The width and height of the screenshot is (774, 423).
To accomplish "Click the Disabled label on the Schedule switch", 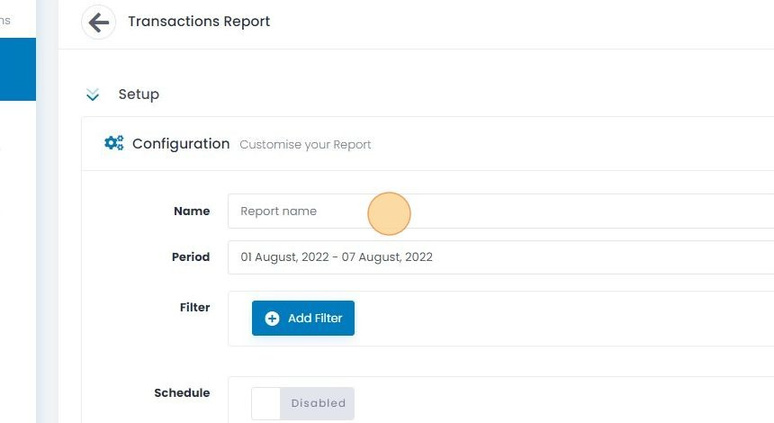I will [x=318, y=403].
